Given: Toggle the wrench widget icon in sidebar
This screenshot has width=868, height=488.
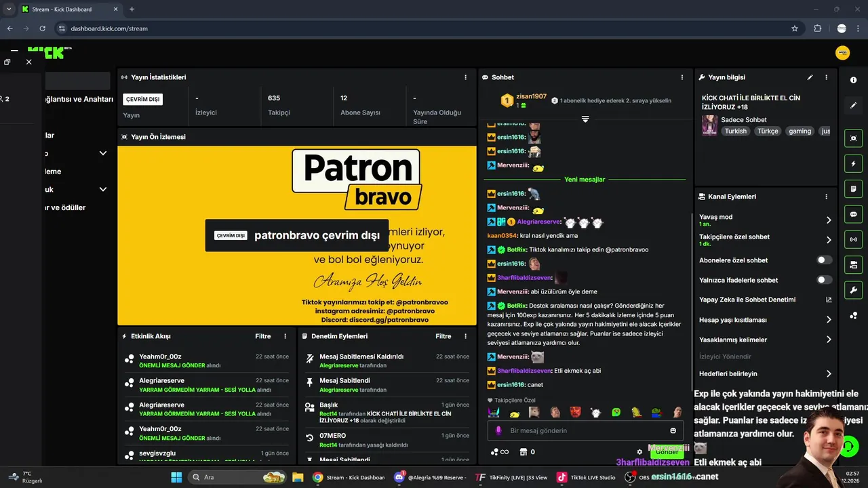Looking at the screenshot, I should pos(853,290).
